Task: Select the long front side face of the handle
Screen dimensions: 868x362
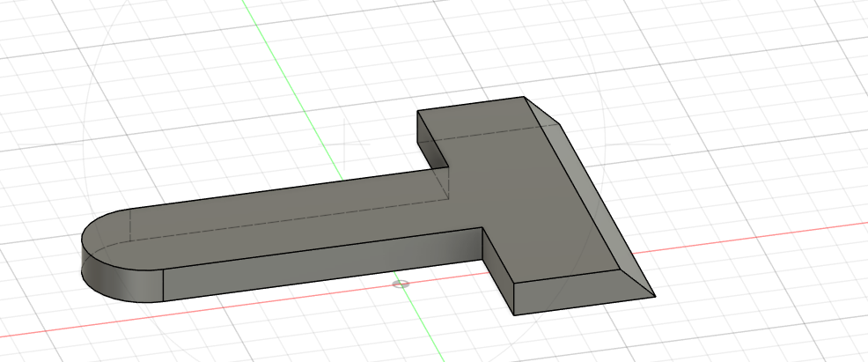Action: 324,264
